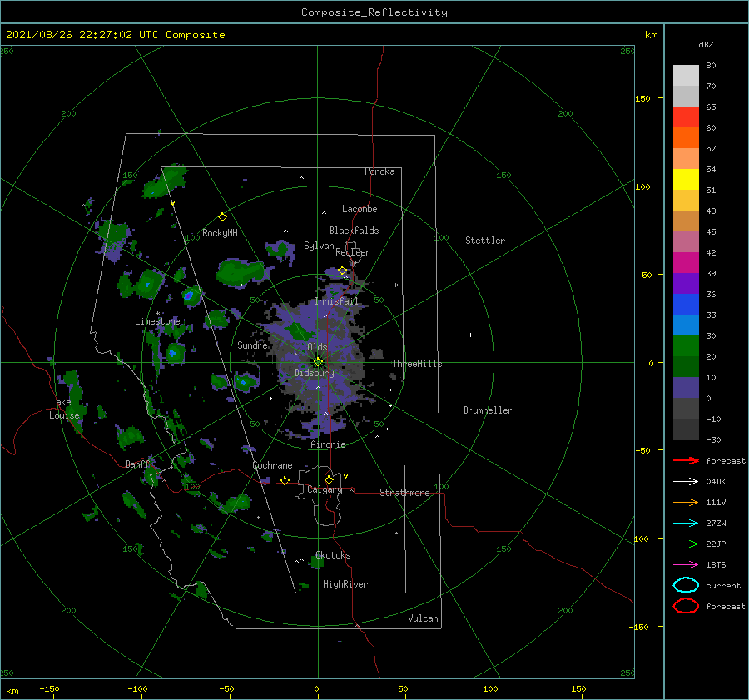749x700 pixels.
Task: Click the red swatch in dBZ scale
Action: point(686,117)
